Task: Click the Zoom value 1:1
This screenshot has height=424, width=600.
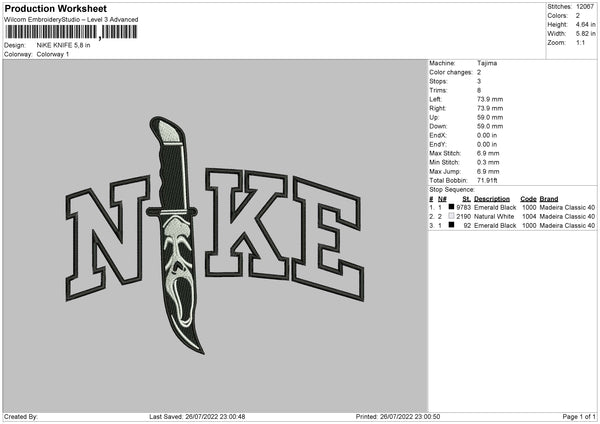Action: pyautogui.click(x=580, y=42)
